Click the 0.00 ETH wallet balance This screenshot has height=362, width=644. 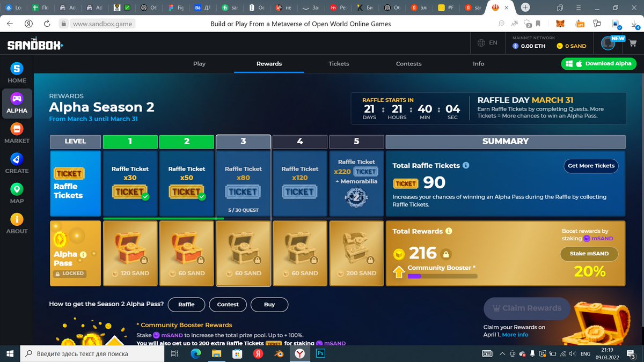[x=529, y=46]
